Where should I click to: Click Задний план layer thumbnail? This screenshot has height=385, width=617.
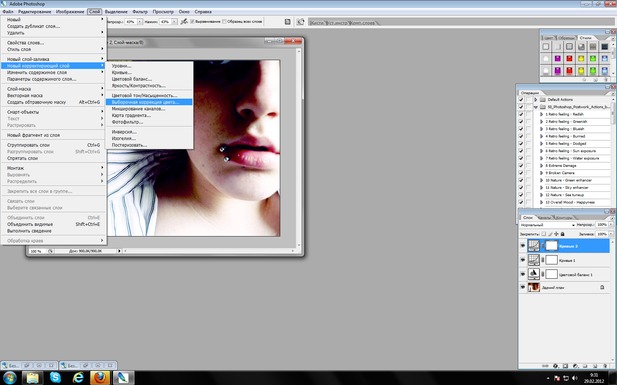tap(534, 287)
